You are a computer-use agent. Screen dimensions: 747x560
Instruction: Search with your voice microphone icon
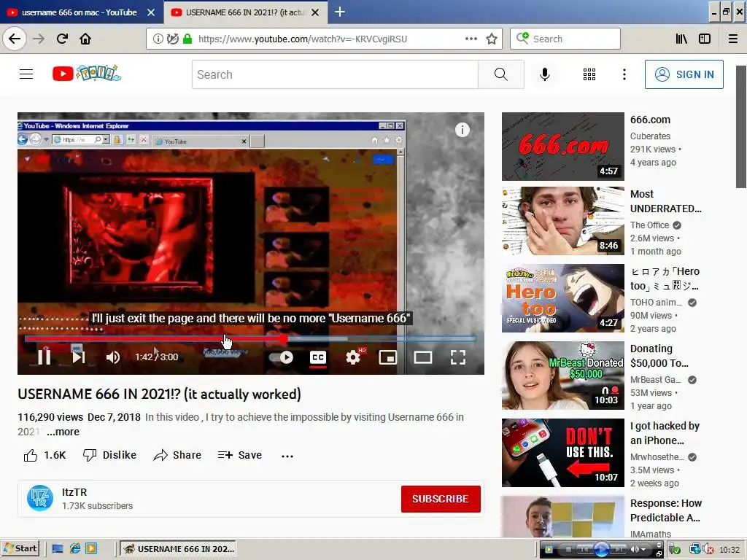coord(544,74)
